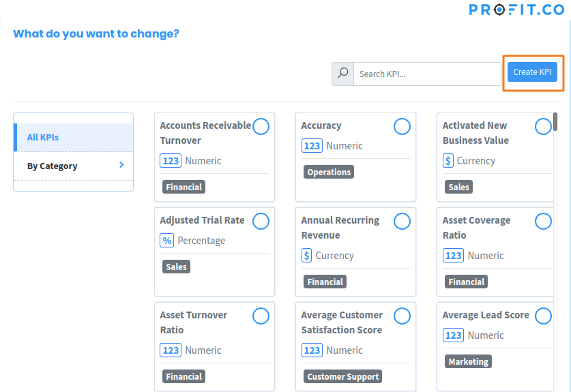Select the Accounts Receivable Turnover radio button
Image resolution: width=571 pixels, height=392 pixels.
coord(261,126)
